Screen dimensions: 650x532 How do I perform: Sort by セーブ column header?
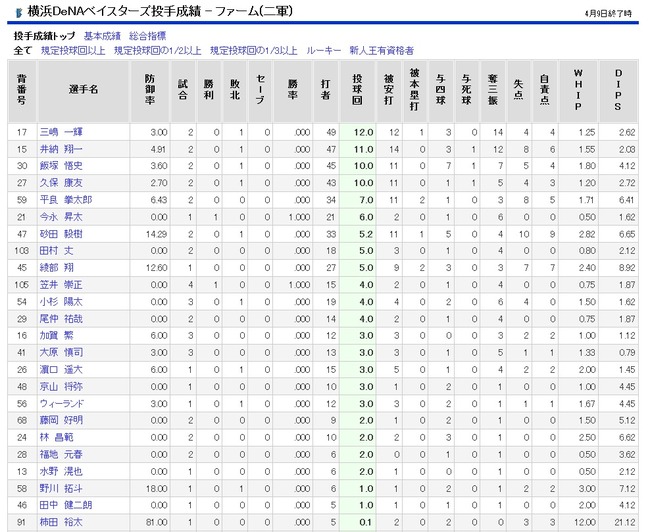[260, 90]
